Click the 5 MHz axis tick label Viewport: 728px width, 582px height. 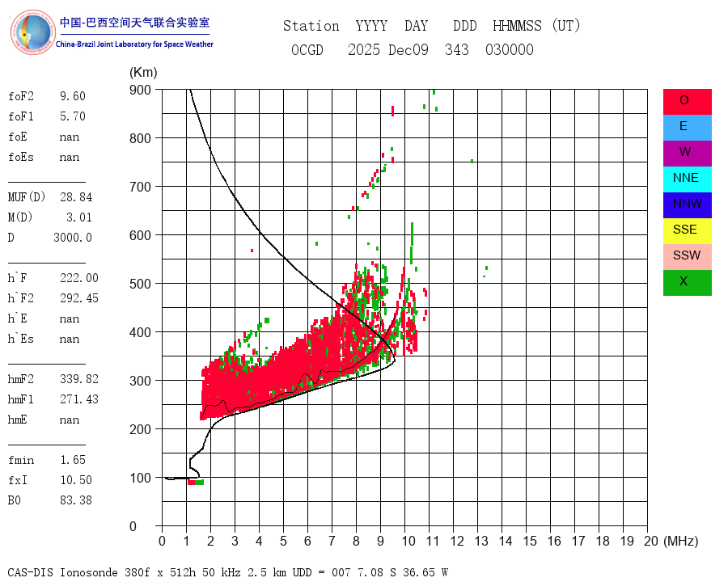coord(283,541)
